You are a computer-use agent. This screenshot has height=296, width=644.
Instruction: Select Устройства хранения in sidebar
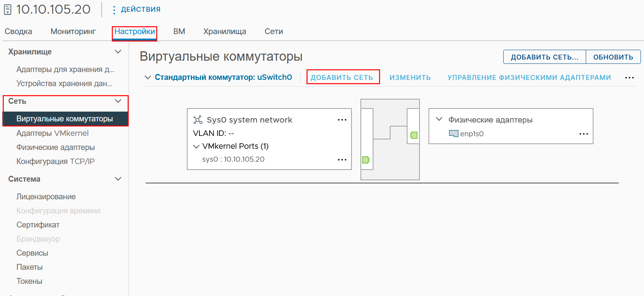tap(64, 83)
